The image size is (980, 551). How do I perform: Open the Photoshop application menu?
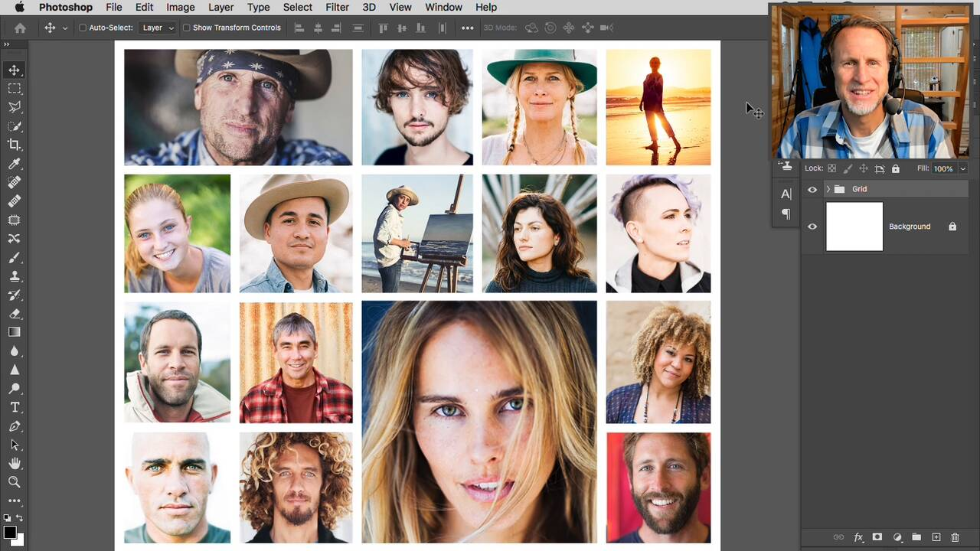[x=66, y=7]
